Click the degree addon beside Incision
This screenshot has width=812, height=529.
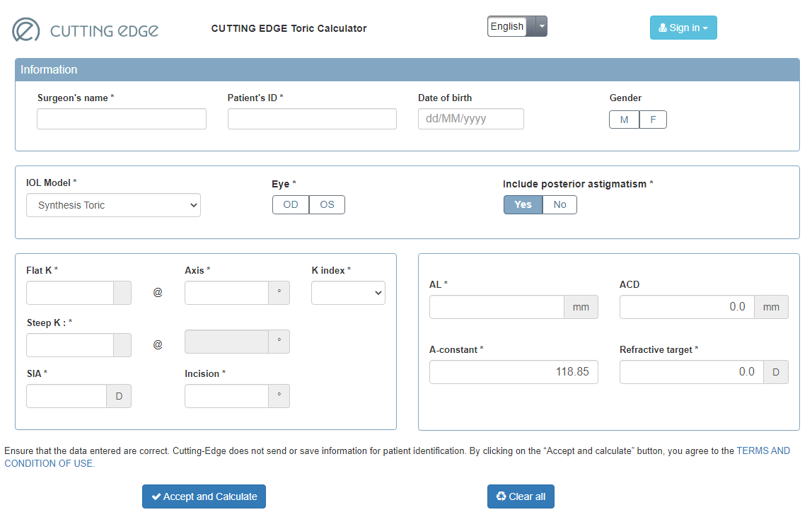pos(279,396)
